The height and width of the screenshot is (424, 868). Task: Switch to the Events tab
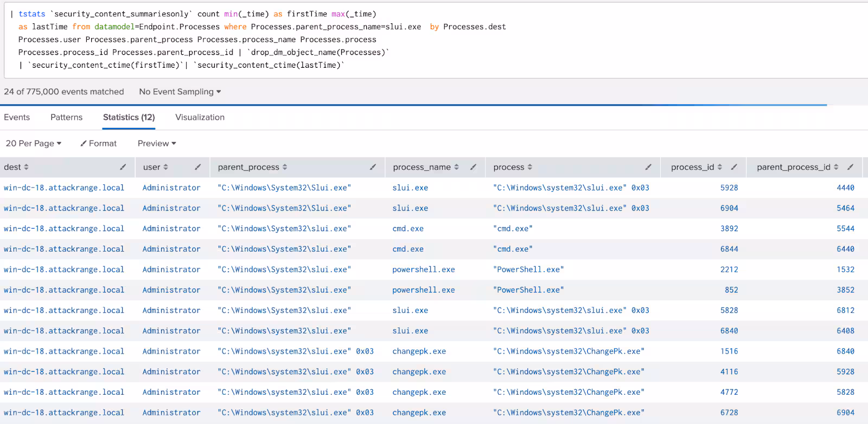click(x=17, y=117)
